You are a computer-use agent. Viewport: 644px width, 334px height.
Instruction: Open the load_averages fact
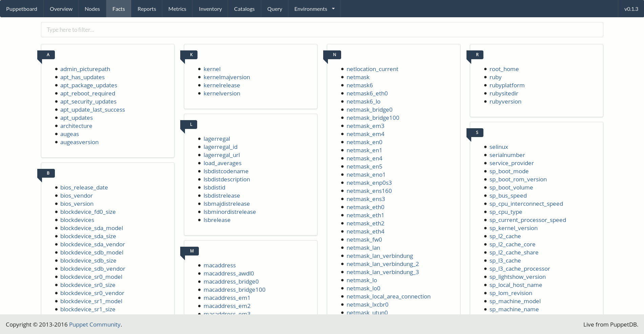(x=222, y=163)
